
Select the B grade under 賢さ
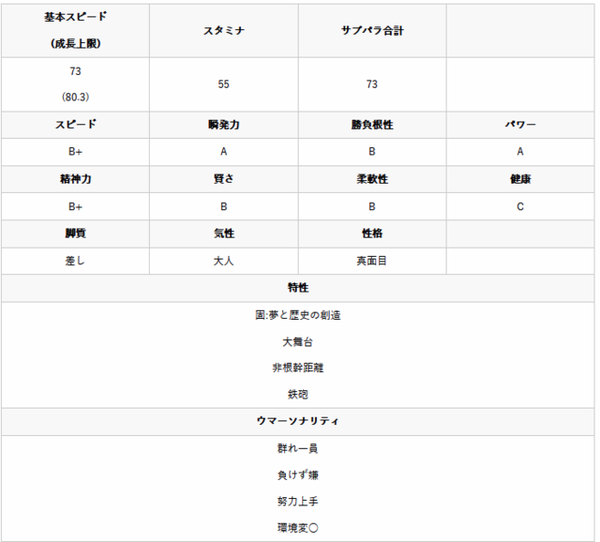coord(224,207)
